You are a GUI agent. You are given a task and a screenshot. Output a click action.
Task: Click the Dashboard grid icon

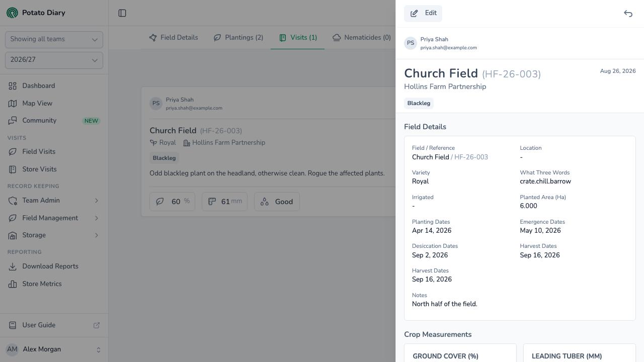pos(13,86)
